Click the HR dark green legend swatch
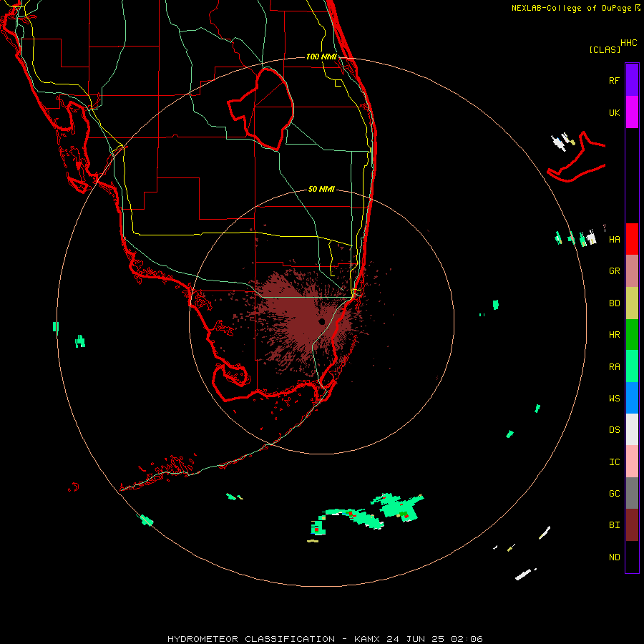The image size is (644, 644). [x=632, y=335]
